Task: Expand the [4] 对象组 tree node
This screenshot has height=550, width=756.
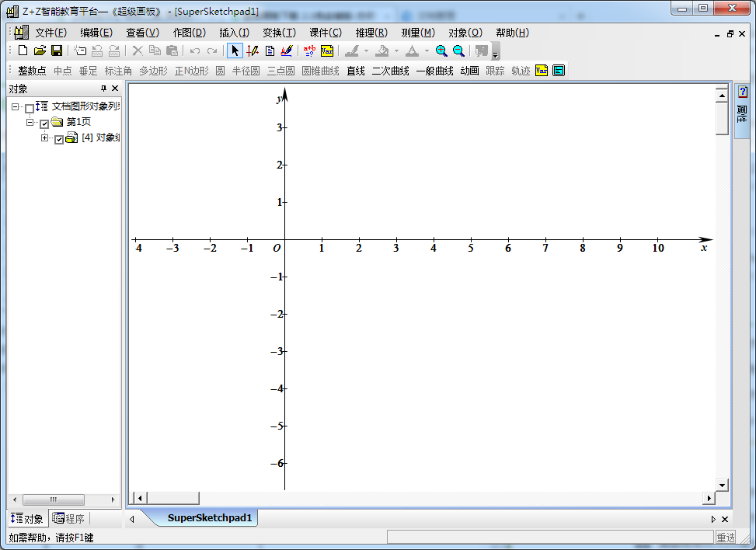Action: pos(45,138)
